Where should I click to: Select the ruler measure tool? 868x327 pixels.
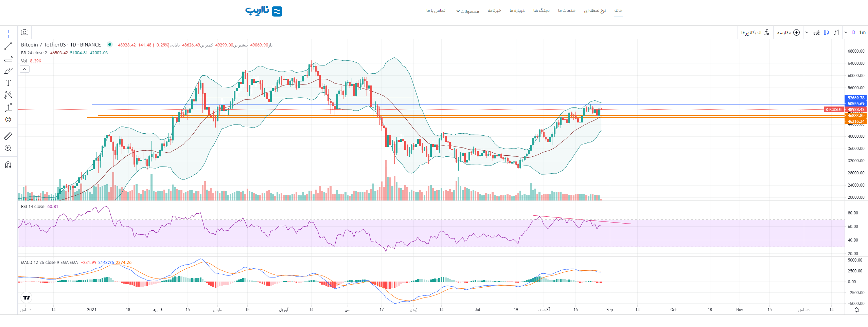(8, 136)
